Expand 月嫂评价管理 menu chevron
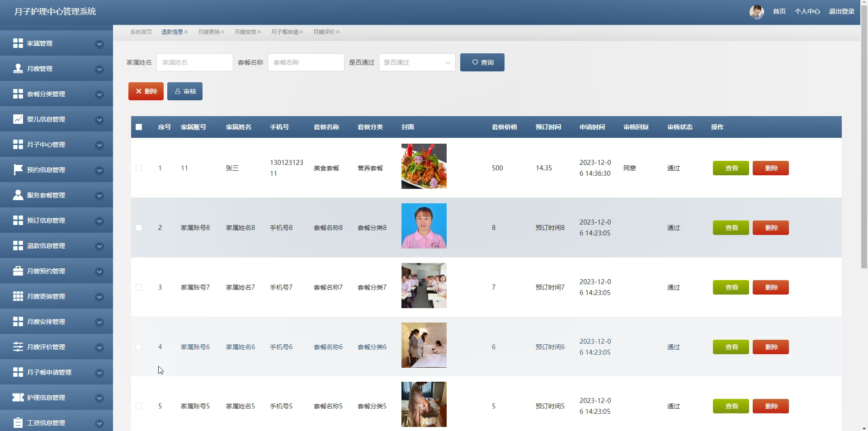Viewport: 868px width, 431px height. click(99, 347)
